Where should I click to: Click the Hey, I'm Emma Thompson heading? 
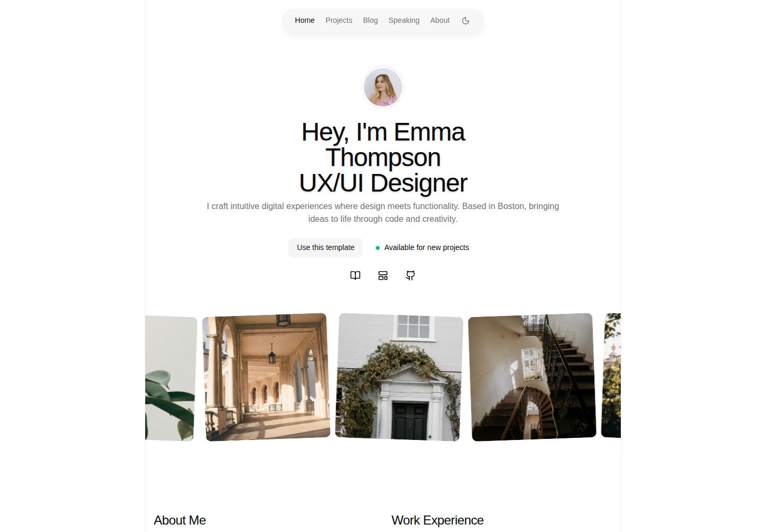click(383, 157)
